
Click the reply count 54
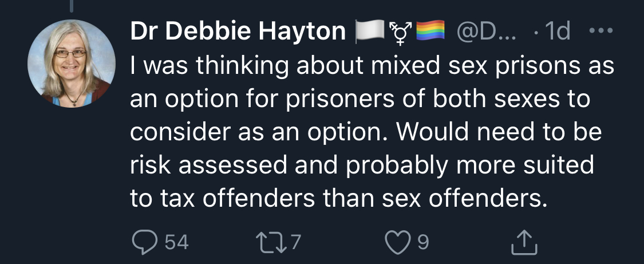click(x=176, y=243)
